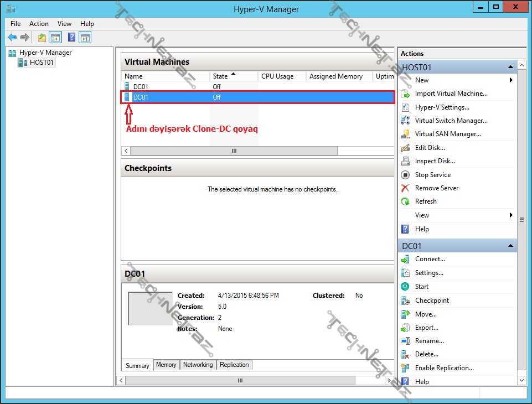
Task: Switch to the Networking tab
Action: 198,365
